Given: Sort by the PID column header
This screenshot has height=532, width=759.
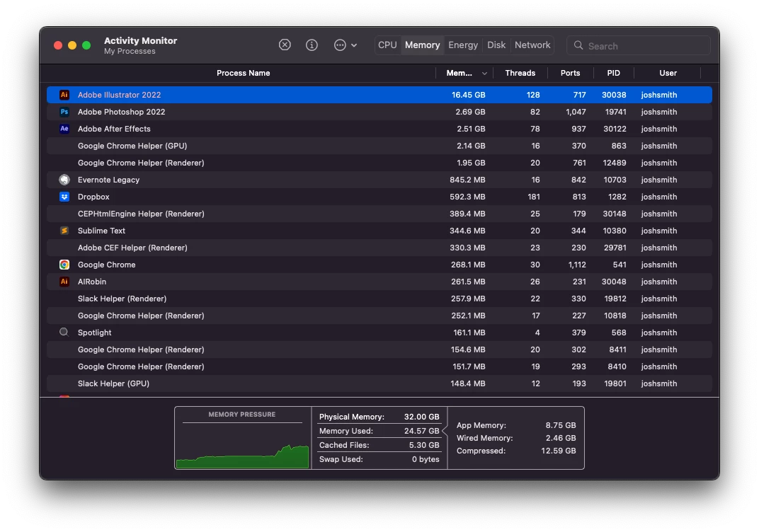Looking at the screenshot, I should pyautogui.click(x=613, y=73).
